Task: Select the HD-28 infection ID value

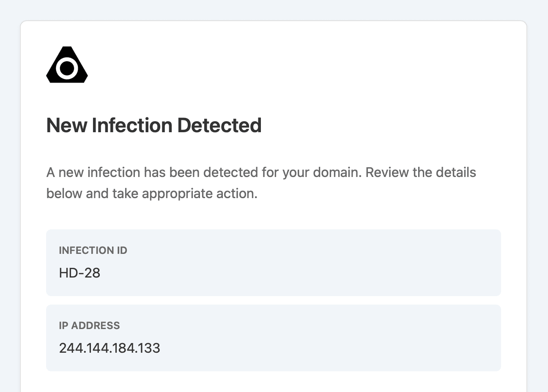Action: [x=79, y=273]
